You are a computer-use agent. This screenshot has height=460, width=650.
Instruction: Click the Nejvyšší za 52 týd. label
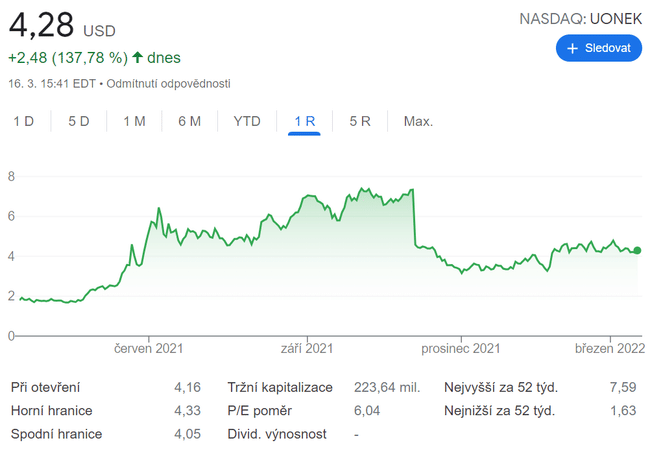500,387
